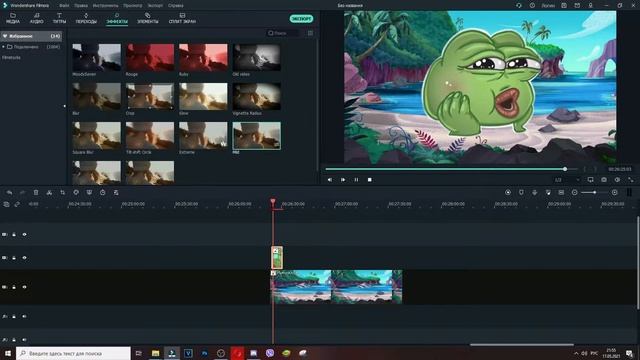This screenshot has height=360, width=640.
Task: Hide the track containing the frog clip
Action: [24, 258]
